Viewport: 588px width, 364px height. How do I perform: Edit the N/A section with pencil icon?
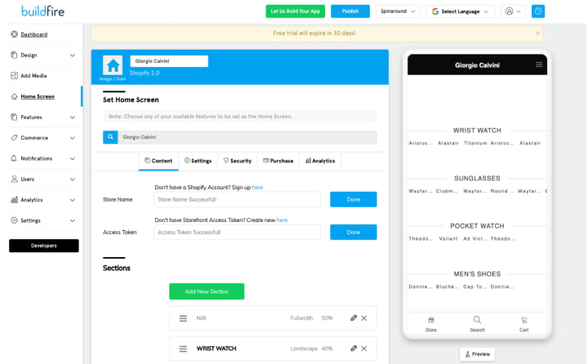tap(354, 318)
